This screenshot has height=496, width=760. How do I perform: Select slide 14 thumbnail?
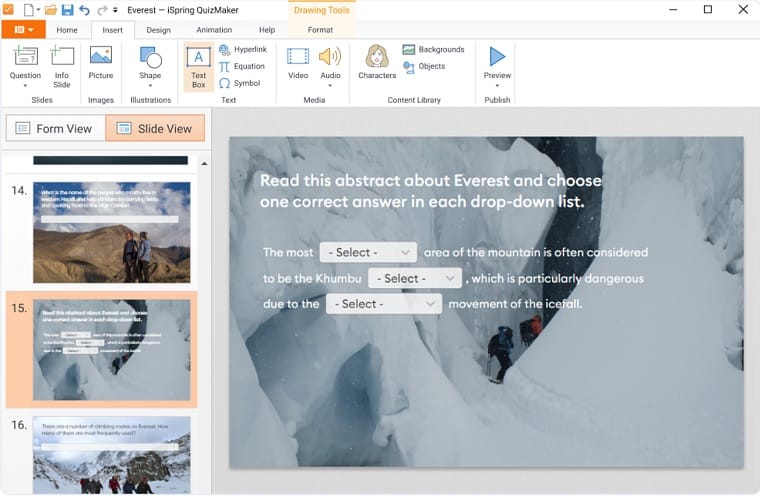(x=111, y=232)
